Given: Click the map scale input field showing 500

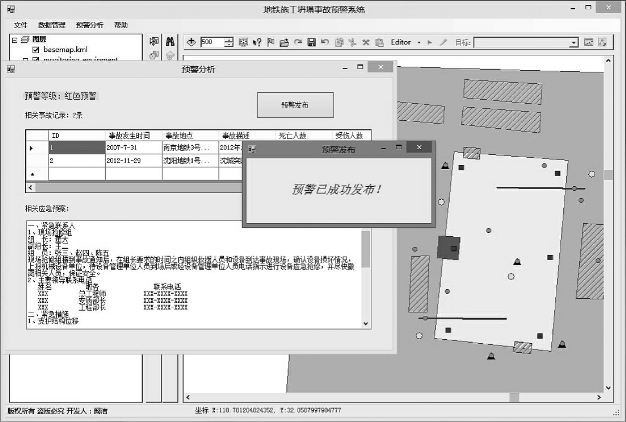Looking at the screenshot, I should 210,43.
